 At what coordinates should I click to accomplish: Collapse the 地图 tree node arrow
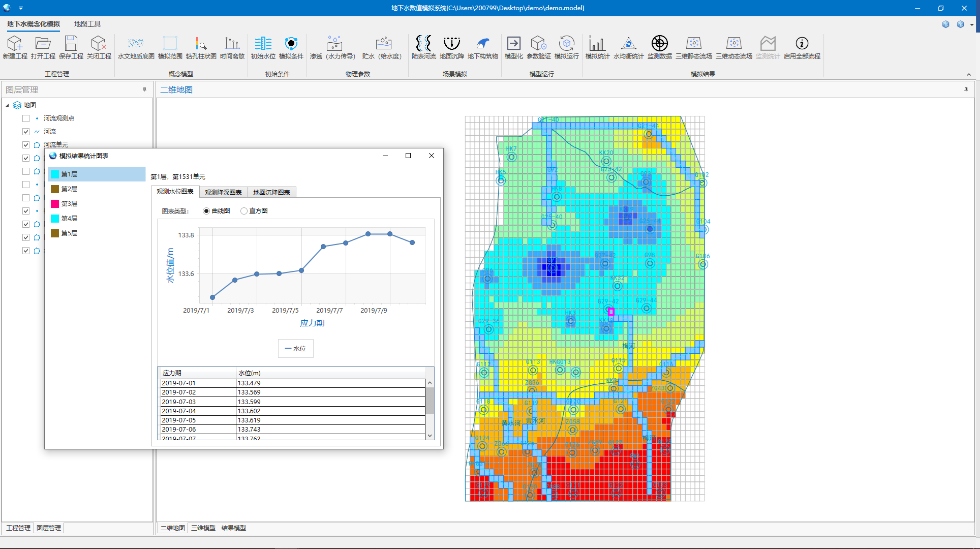(x=8, y=105)
